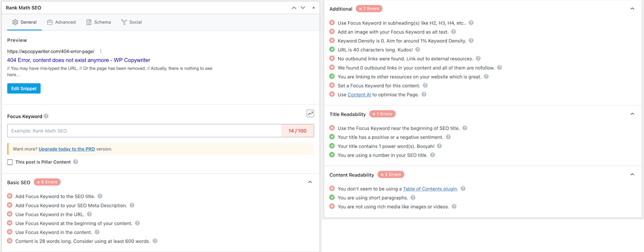This screenshot has height=252, width=644.
Task: Click help icon for rich media item
Action: pyautogui.click(x=454, y=206)
